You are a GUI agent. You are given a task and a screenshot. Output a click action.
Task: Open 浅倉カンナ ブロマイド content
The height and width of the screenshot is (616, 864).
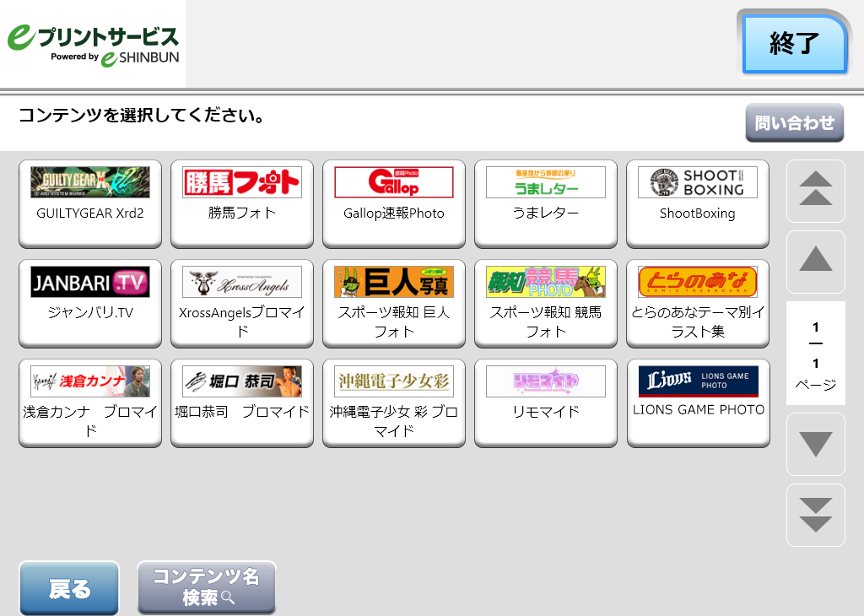pyautogui.click(x=90, y=403)
